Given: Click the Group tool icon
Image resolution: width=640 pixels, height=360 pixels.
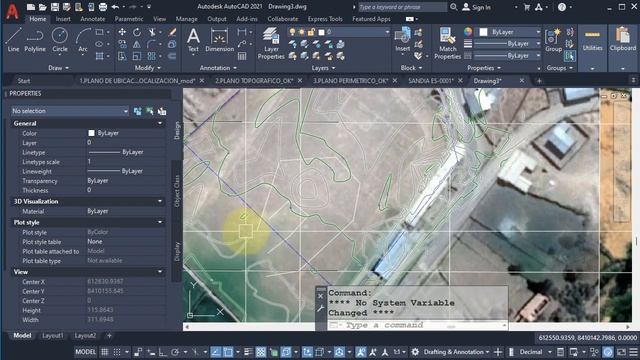Looking at the screenshot, I should [553, 40].
